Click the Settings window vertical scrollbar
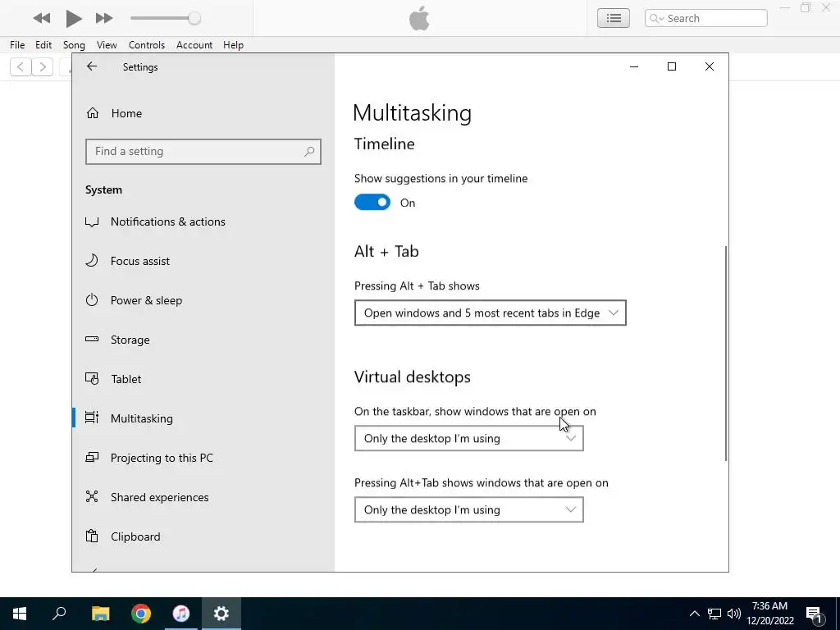The height and width of the screenshot is (630, 840). [725, 354]
